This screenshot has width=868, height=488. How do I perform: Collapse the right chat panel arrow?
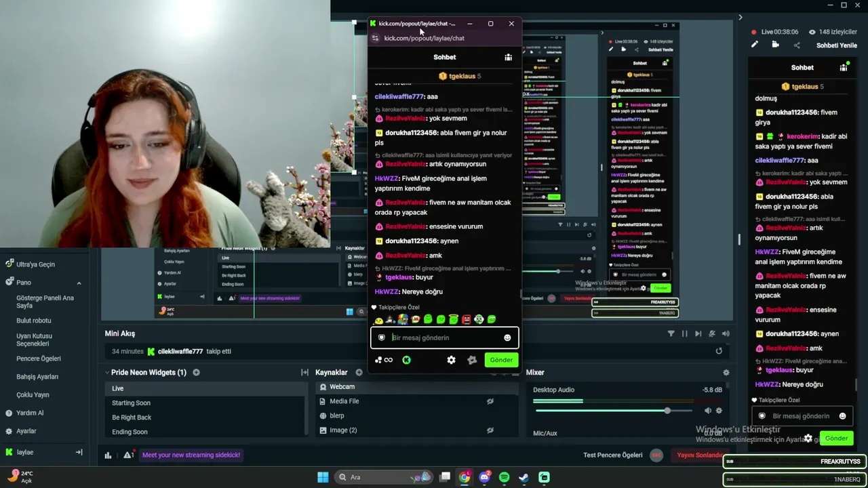(740, 18)
